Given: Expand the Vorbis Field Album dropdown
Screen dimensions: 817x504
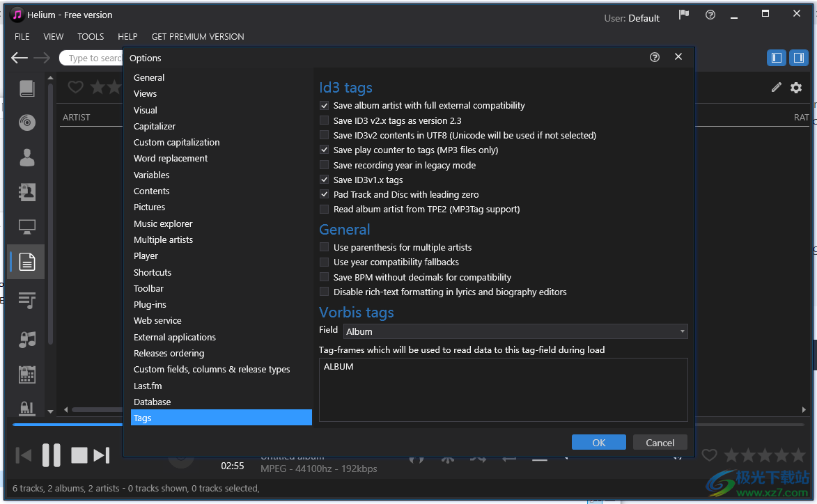Looking at the screenshot, I should tap(515, 331).
